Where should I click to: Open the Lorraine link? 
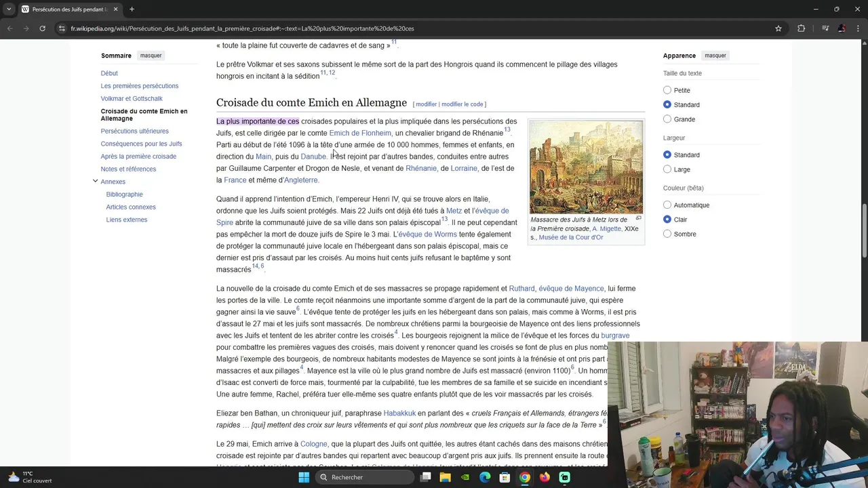pos(464,168)
